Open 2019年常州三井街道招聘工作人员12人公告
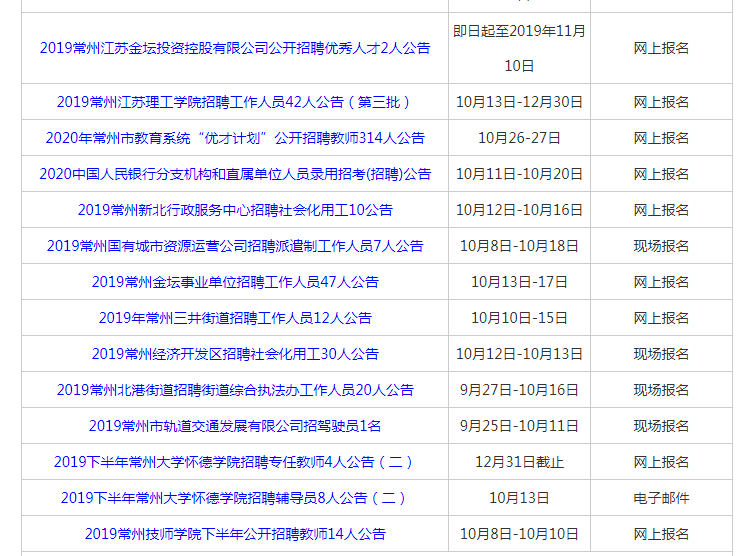 (x=235, y=318)
